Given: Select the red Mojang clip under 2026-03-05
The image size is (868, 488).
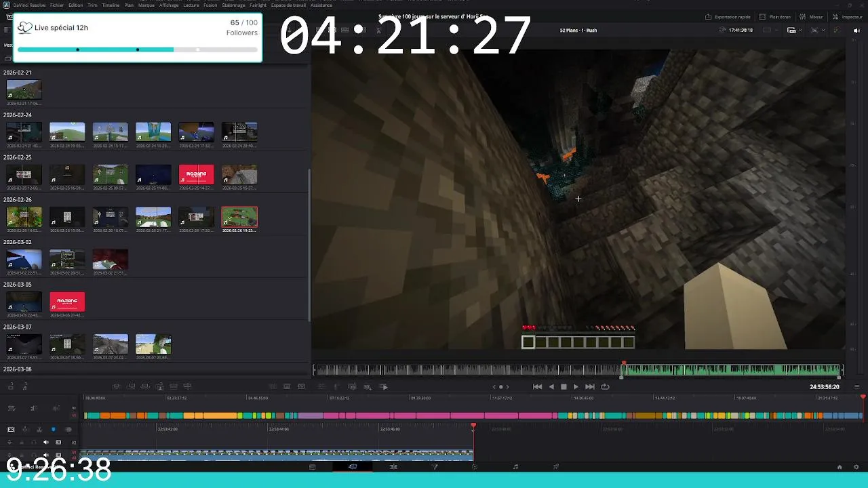Looking at the screenshot, I should [67, 302].
